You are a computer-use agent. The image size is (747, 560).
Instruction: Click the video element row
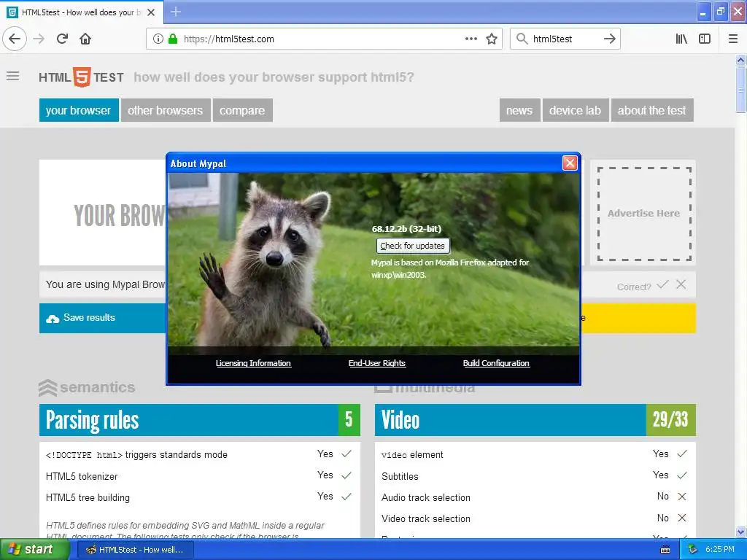[x=535, y=454]
